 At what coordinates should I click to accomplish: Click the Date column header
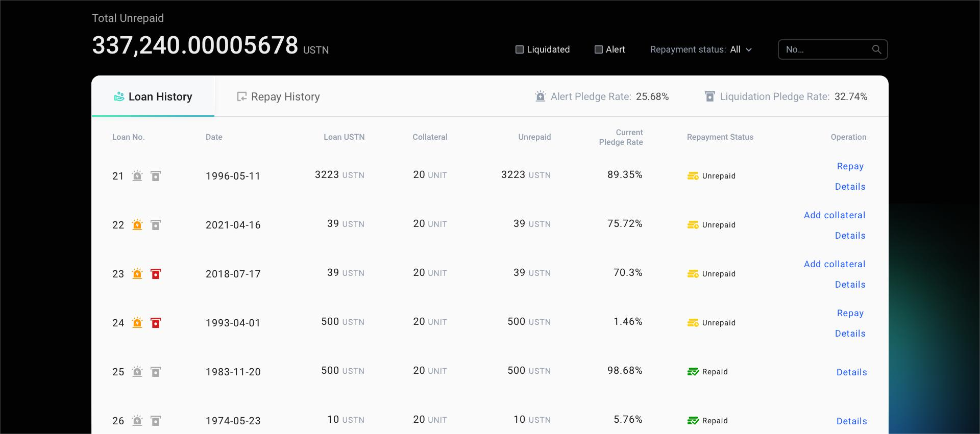[x=214, y=137]
